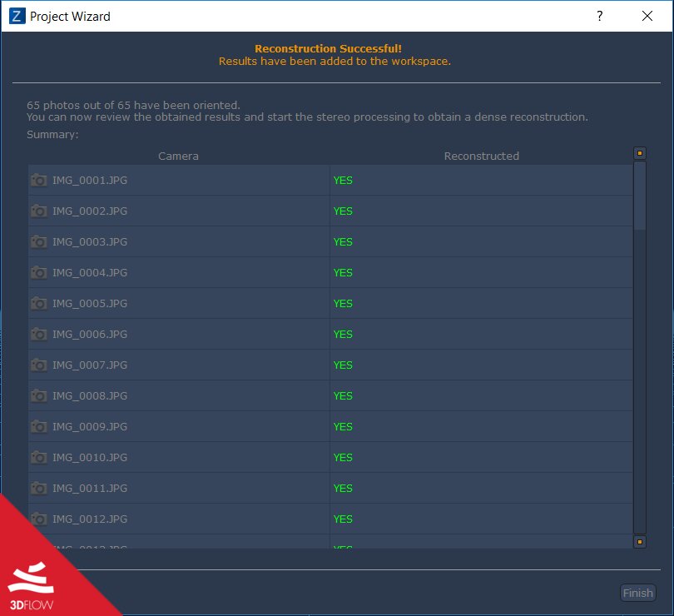Click YES status for IMG_0002.JPG

[343, 211]
